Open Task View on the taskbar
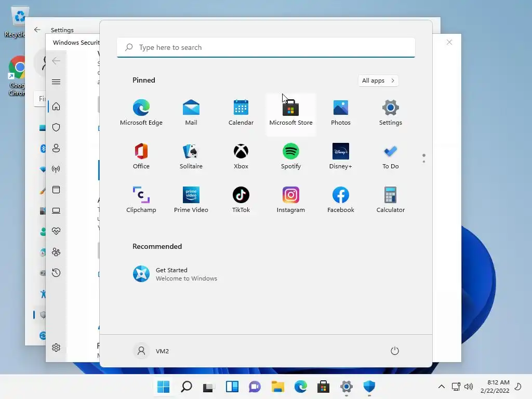This screenshot has height=399, width=532. (x=209, y=387)
